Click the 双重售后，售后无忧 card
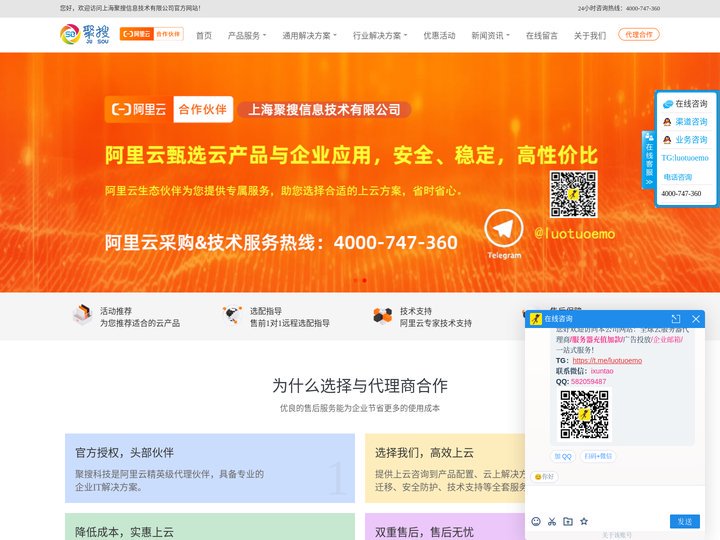Viewport: 720px width, 540px height. (445, 527)
